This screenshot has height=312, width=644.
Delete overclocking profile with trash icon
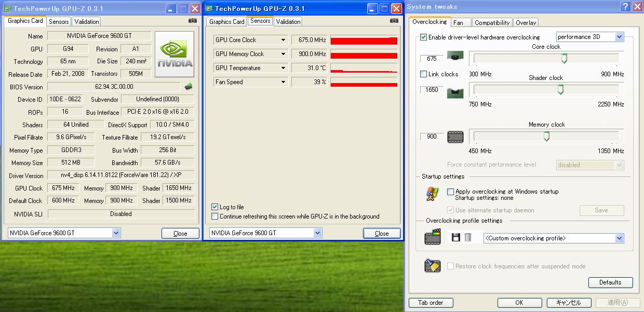[x=468, y=237]
